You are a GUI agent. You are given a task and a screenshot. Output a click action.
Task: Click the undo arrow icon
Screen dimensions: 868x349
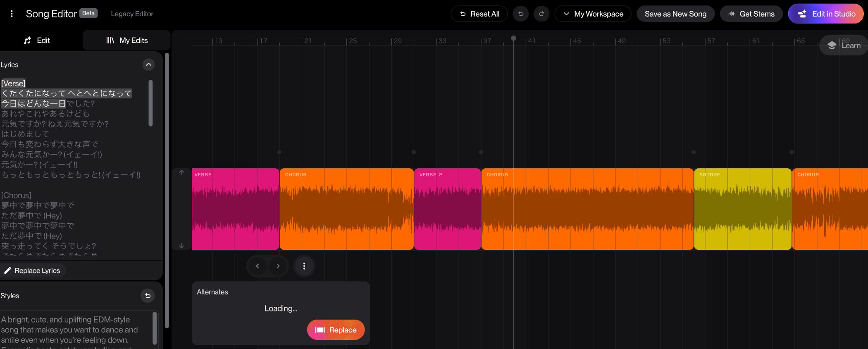[x=521, y=14]
